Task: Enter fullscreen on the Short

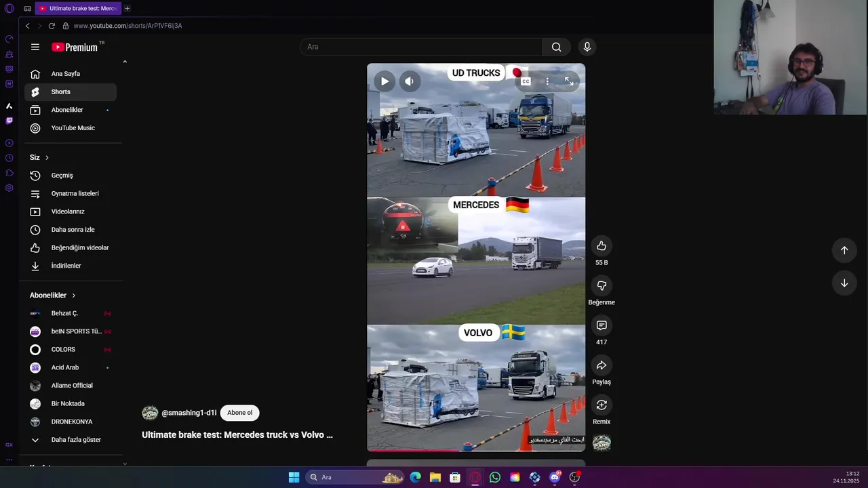Action: 569,81
